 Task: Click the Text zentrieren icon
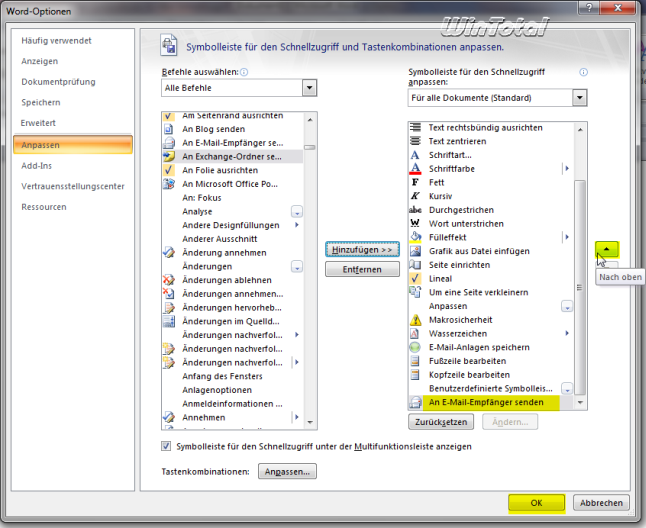point(415,141)
